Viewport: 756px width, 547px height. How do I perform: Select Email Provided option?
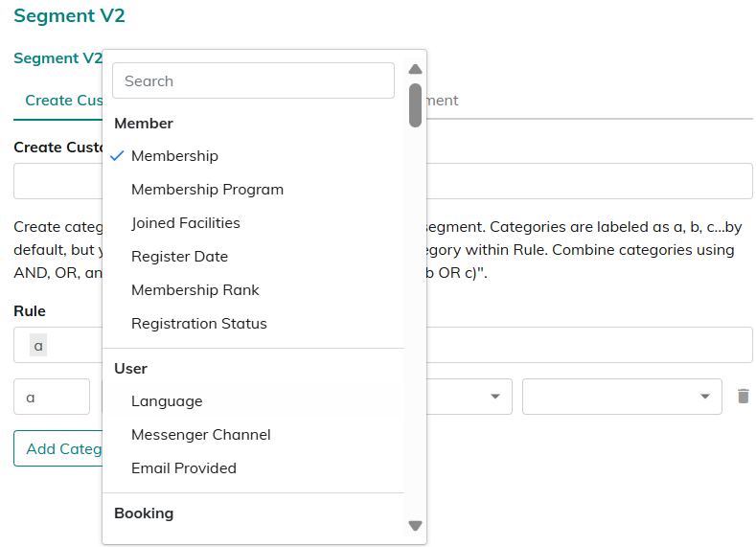point(183,468)
